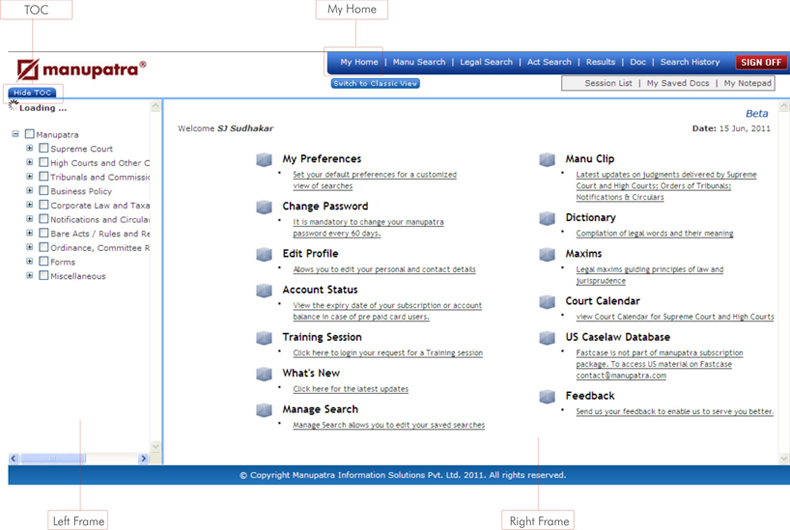Open 'view Court Calendar for Supreme Court' link
Image resolution: width=790 pixels, height=530 pixels.
tap(675, 317)
